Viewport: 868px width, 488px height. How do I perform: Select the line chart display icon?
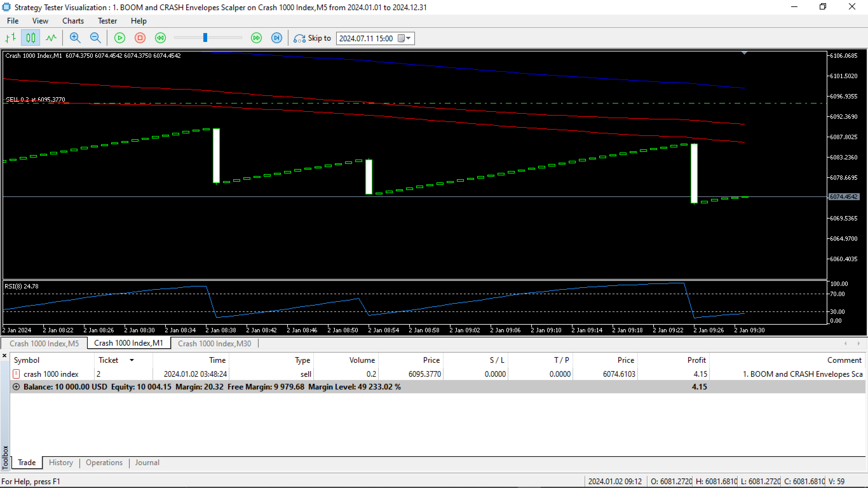click(x=51, y=38)
